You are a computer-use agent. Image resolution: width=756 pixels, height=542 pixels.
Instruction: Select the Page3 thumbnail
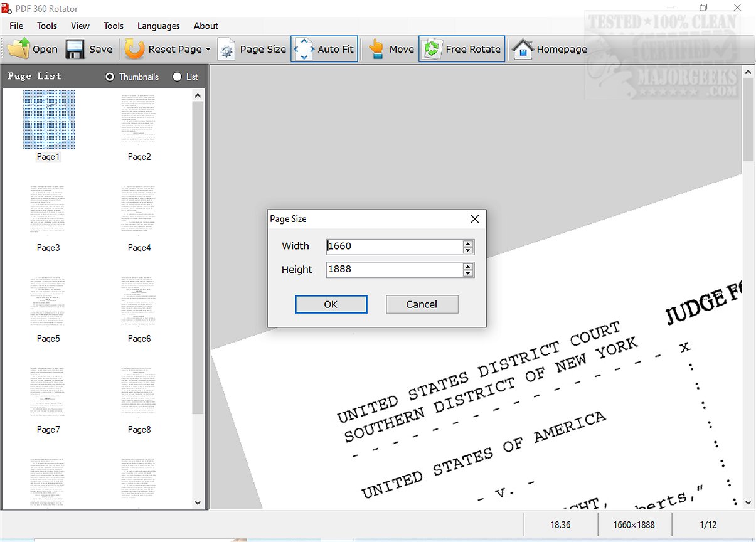48,210
